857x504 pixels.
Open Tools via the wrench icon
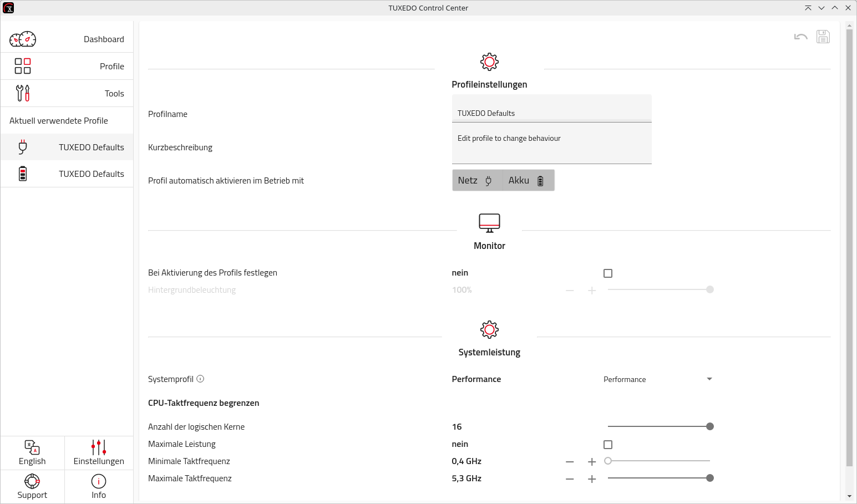[23, 93]
